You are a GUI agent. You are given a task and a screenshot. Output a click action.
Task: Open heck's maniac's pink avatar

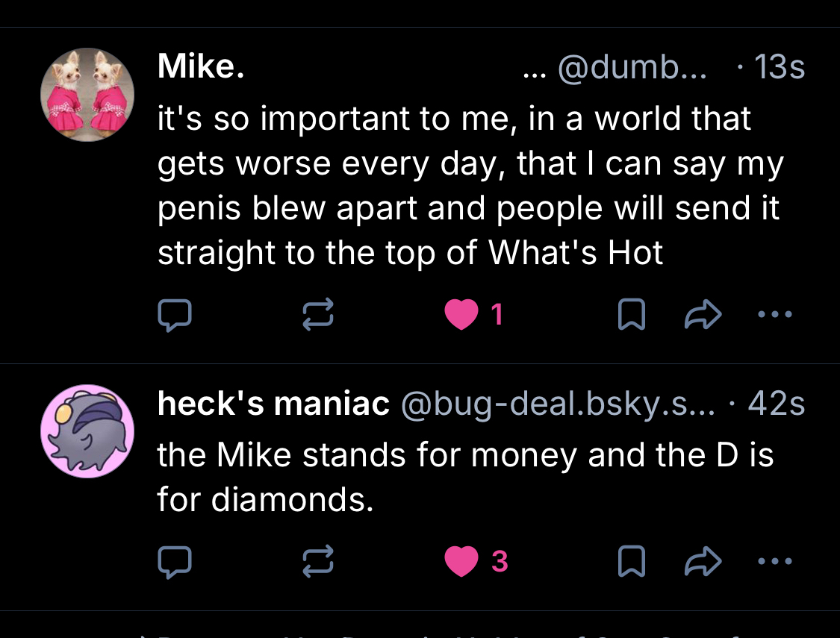87,431
